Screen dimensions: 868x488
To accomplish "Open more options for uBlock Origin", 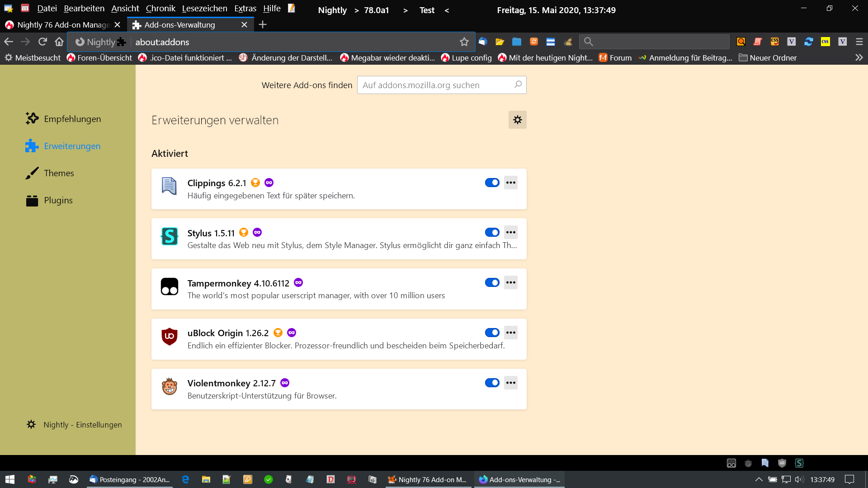I will (x=511, y=333).
